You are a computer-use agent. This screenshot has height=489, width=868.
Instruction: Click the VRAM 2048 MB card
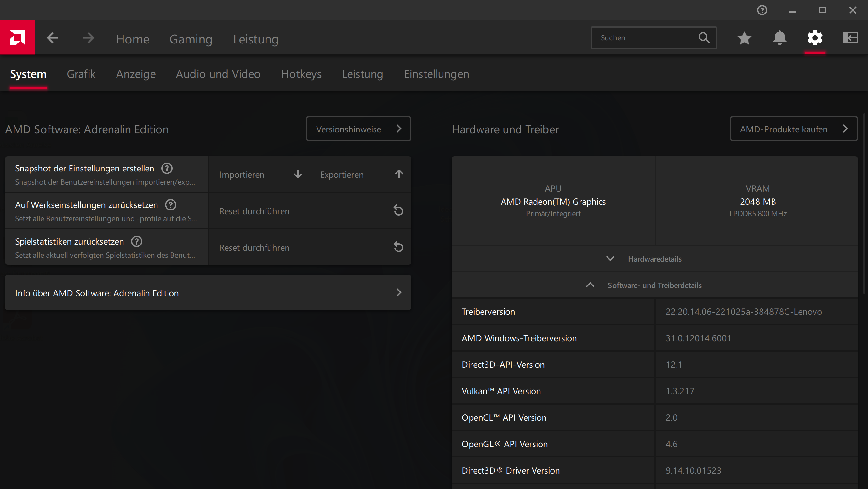(757, 201)
